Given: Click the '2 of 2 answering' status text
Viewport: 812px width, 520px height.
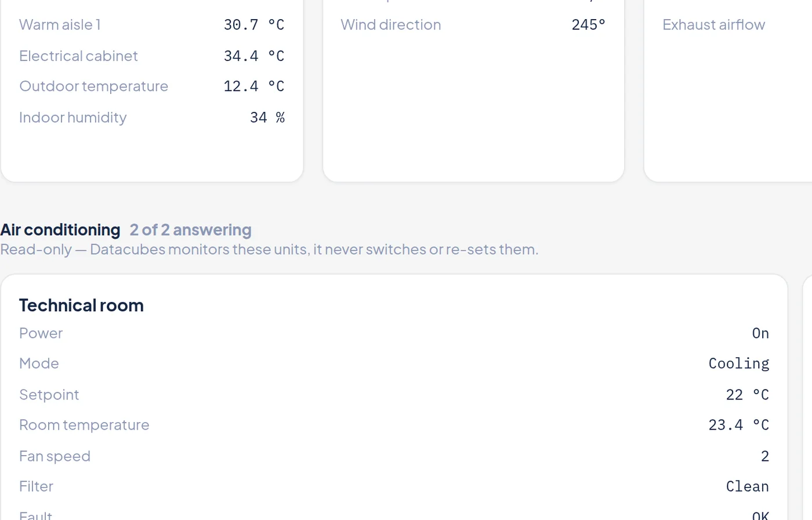Looking at the screenshot, I should coord(191,230).
